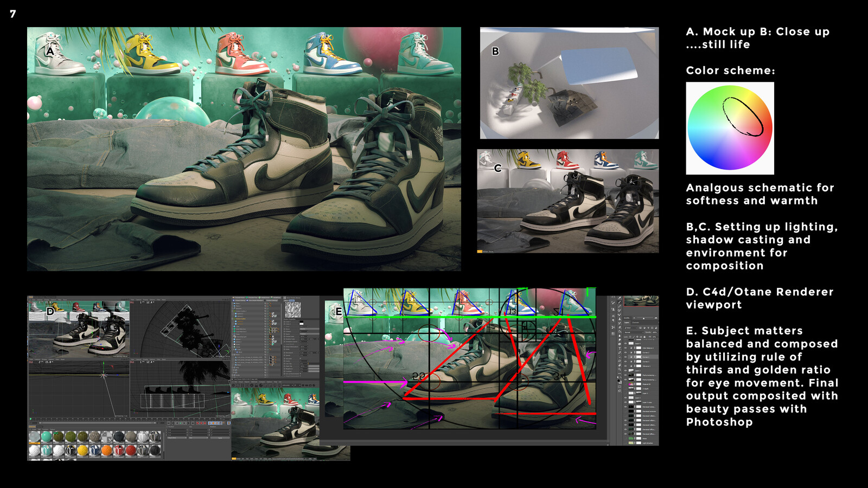Open the HDR/sRGB dropdown in Octane Live Viewer

click(x=288, y=385)
